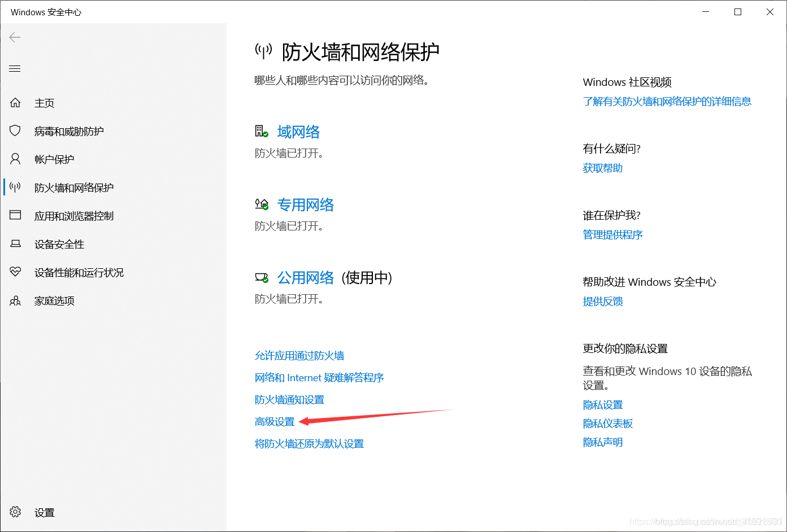This screenshot has width=787, height=532.
Task: Click the domain network building icon
Action: pos(262,132)
